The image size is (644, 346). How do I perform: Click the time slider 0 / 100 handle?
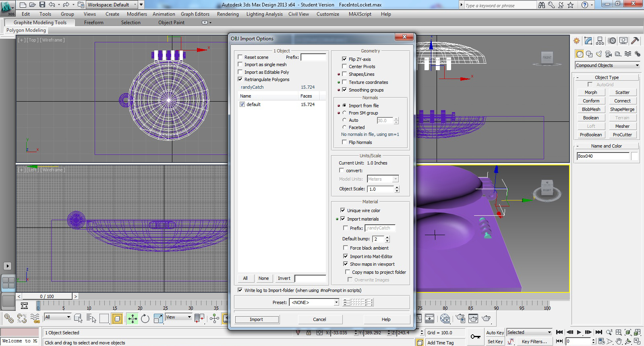pyautogui.click(x=47, y=296)
